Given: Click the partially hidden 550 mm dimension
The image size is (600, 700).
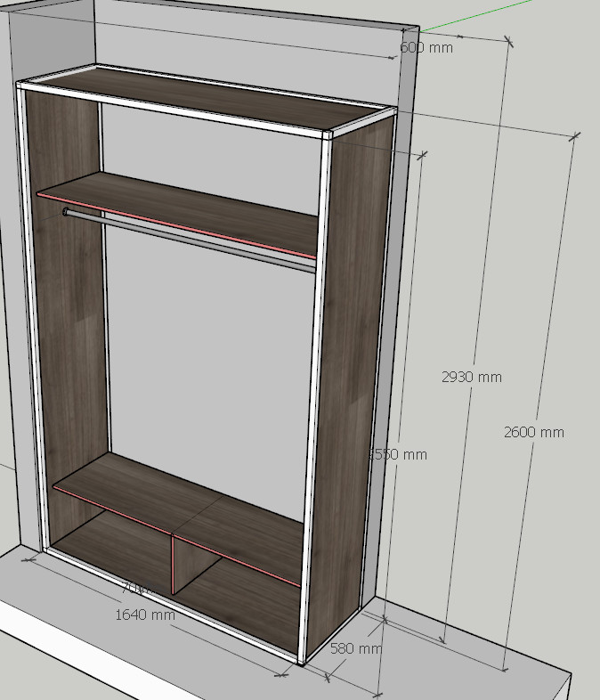Looking at the screenshot, I should pyautogui.click(x=400, y=454).
